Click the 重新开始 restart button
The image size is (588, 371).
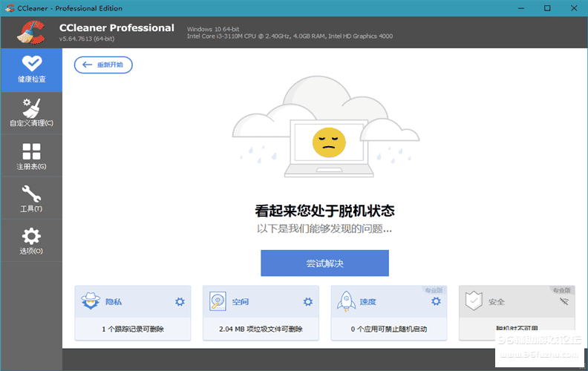click(103, 65)
